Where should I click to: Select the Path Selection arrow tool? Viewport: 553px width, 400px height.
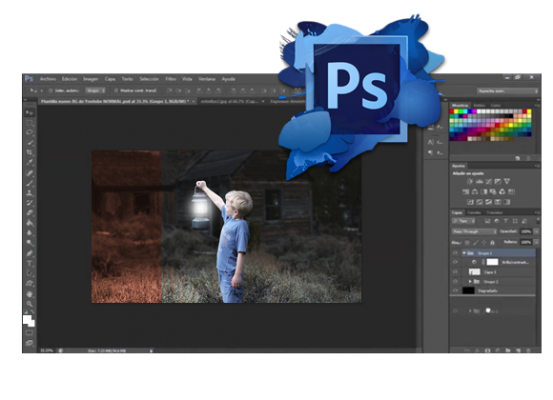click(x=30, y=273)
